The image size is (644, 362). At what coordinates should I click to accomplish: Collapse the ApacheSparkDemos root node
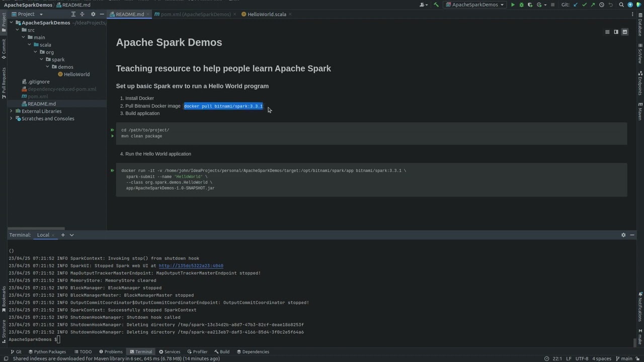click(11, 23)
